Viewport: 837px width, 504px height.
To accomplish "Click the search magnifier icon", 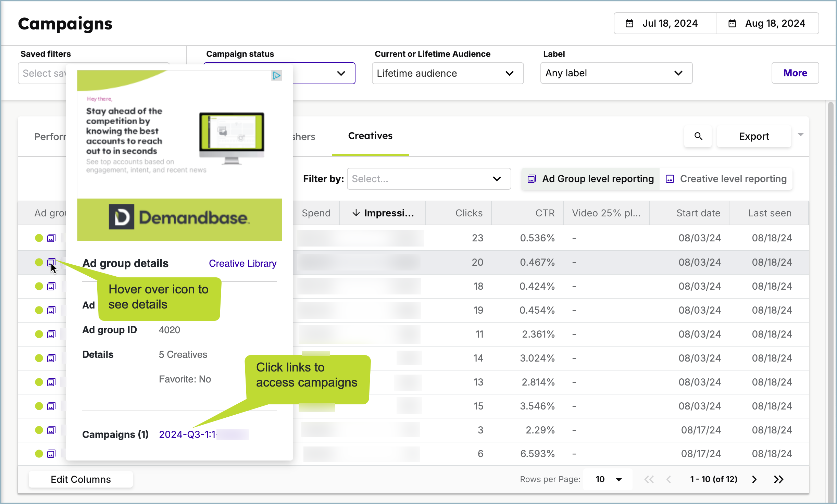I will pyautogui.click(x=698, y=136).
